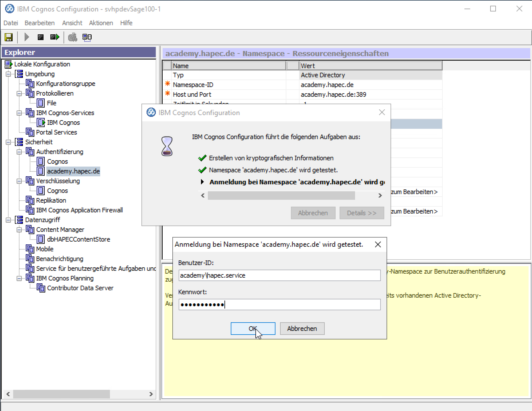Select the dbHAPECContentStore tree icon

(x=41, y=239)
